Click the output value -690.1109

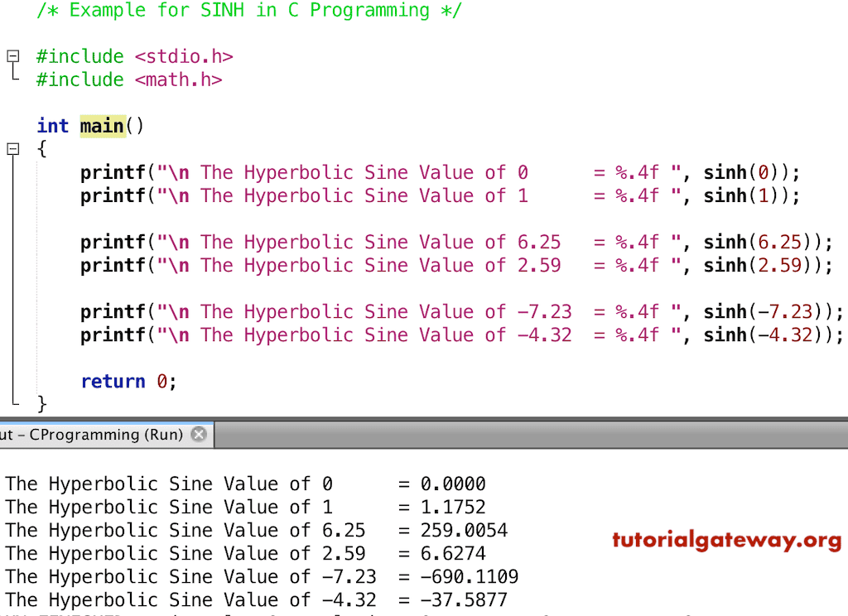[470, 577]
